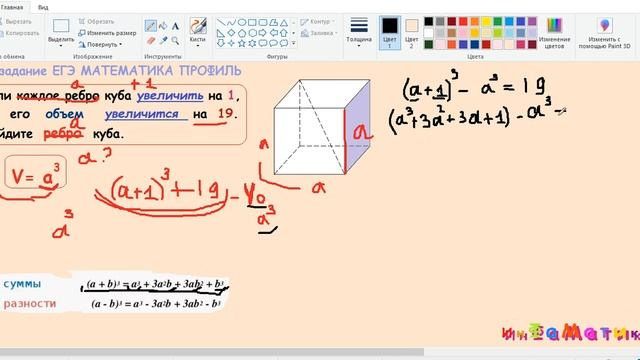
Task: Click the Копировать copy button
Action: coord(19,33)
